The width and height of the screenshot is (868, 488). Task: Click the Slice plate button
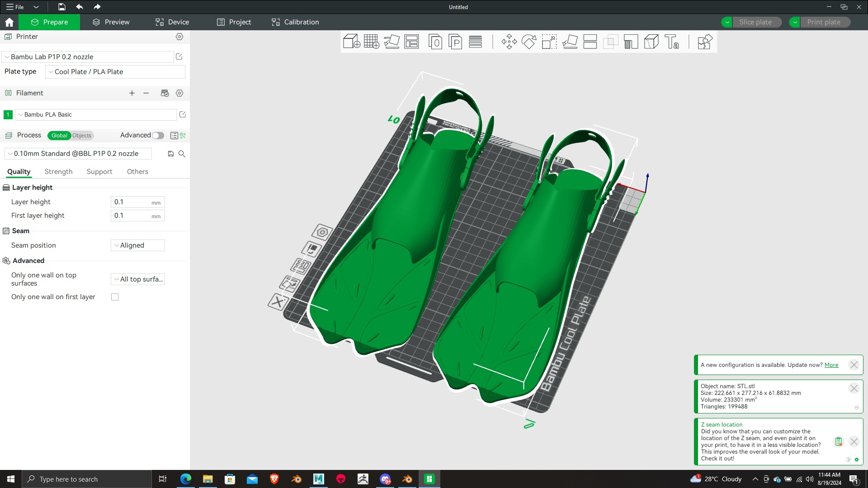point(757,22)
